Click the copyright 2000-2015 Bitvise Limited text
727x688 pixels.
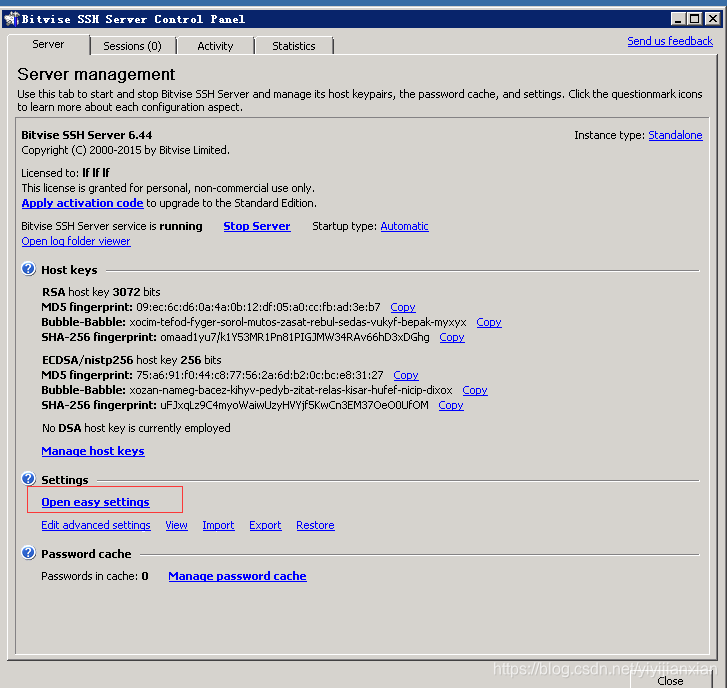(x=125, y=150)
